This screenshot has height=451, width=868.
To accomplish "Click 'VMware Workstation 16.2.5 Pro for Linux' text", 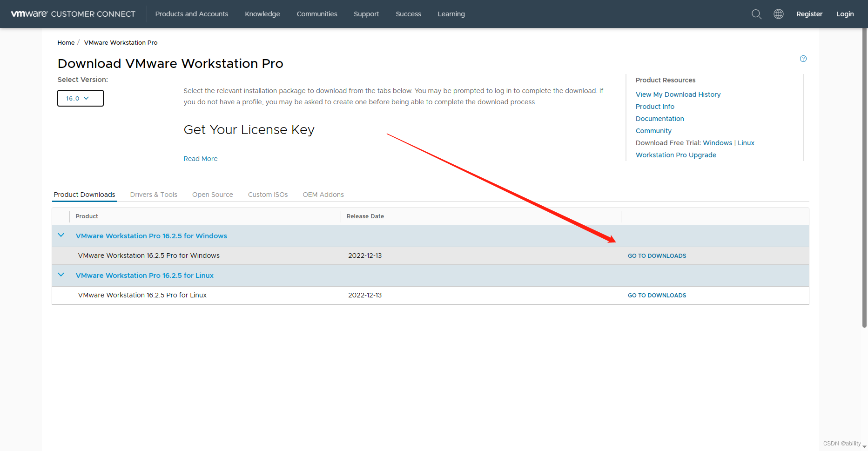I will (x=142, y=295).
